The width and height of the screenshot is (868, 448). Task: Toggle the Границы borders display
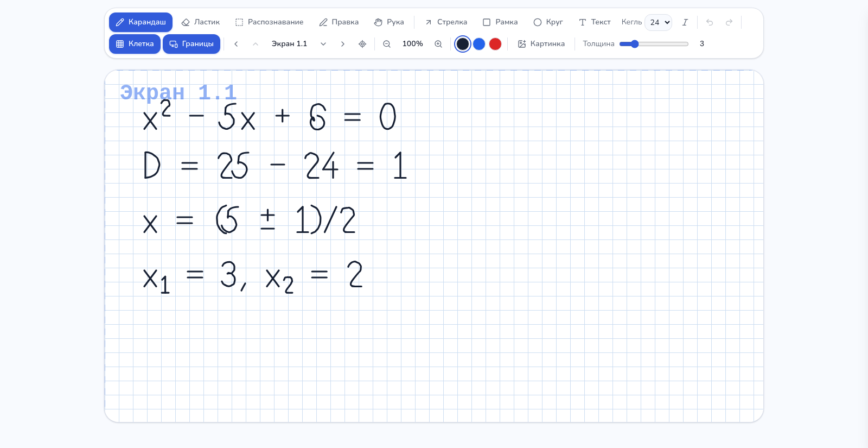(192, 44)
